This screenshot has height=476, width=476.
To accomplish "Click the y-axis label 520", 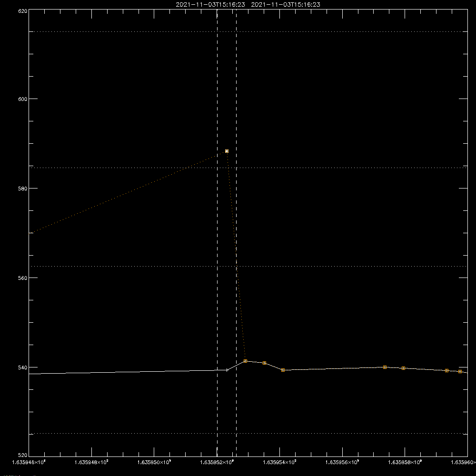I will pyautogui.click(x=23, y=456).
